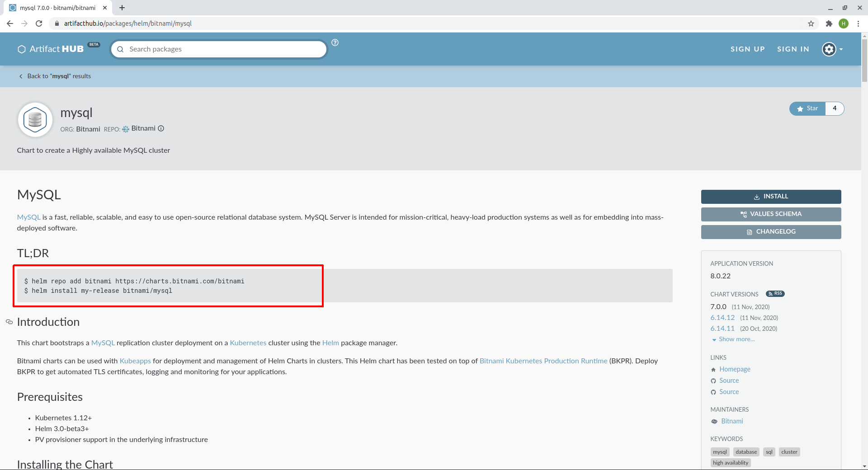
Task: Click the mysql keyword tag
Action: [720, 452]
